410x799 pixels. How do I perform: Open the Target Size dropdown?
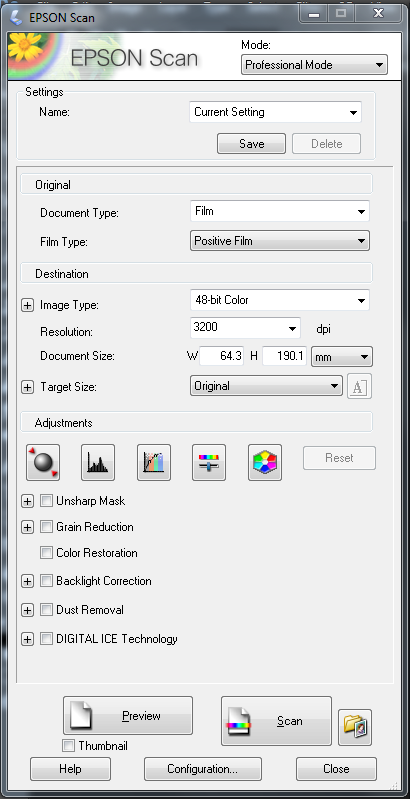(x=266, y=386)
